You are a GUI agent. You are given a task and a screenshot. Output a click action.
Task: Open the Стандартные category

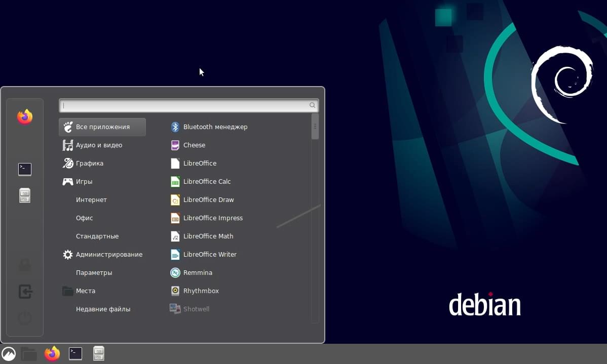pyautogui.click(x=102, y=236)
